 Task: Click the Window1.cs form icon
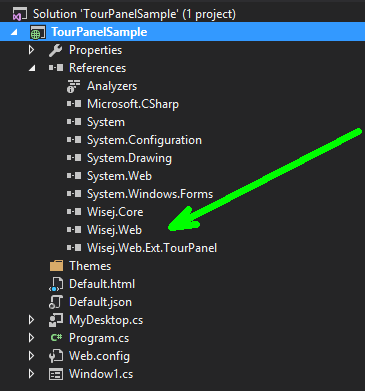tap(56, 374)
